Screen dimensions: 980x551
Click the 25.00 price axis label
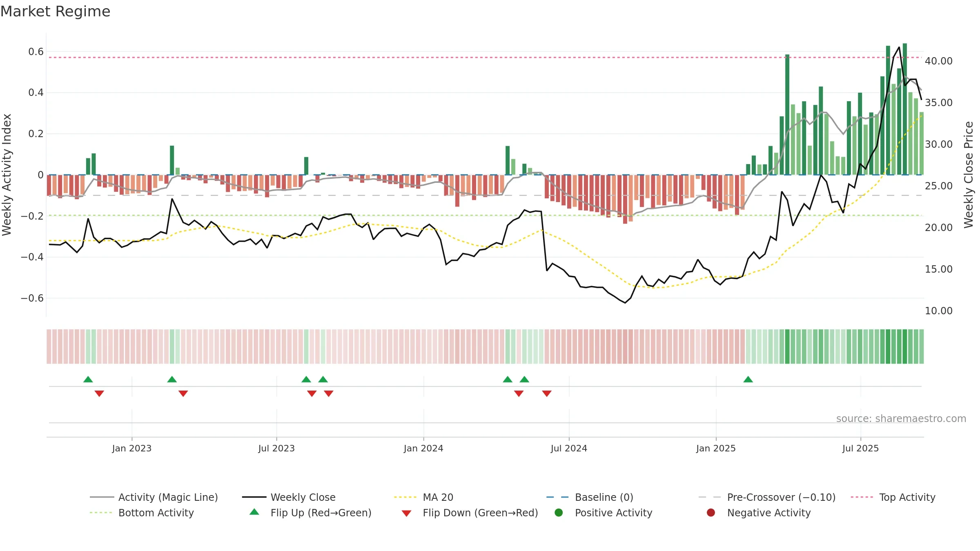(x=938, y=186)
